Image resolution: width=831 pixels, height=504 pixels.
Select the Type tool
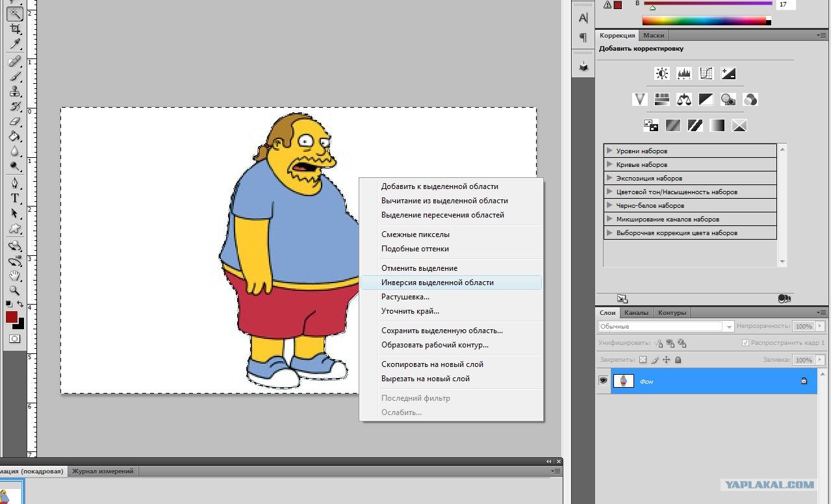tap(14, 198)
